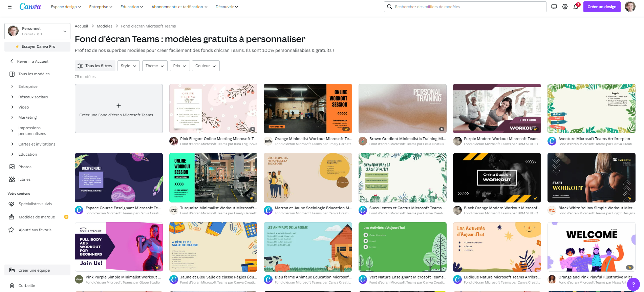
Task: Expand the Couleur filter dropdown
Action: [206, 66]
